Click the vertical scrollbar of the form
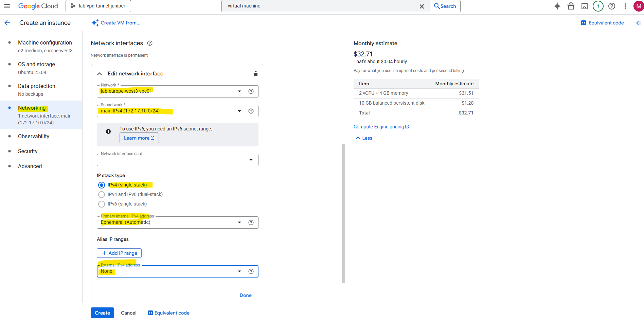Image resolution: width=644 pixels, height=321 pixels. pos(343,213)
